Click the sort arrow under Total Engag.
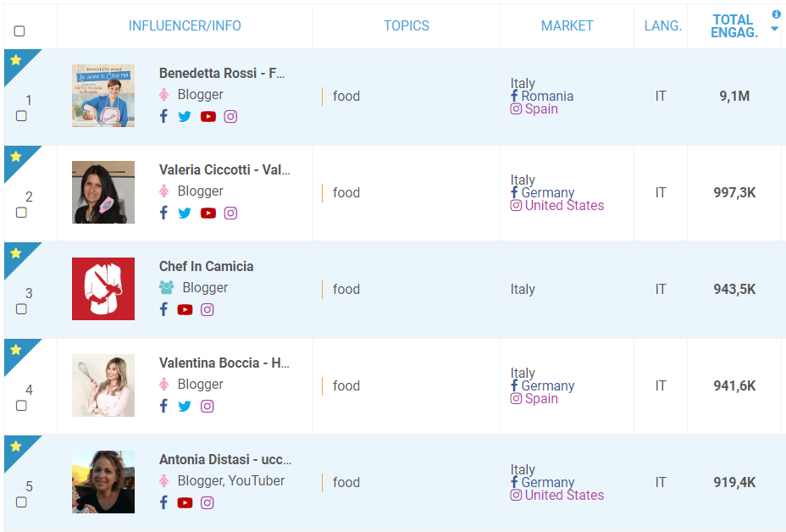The image size is (786, 532). [774, 29]
